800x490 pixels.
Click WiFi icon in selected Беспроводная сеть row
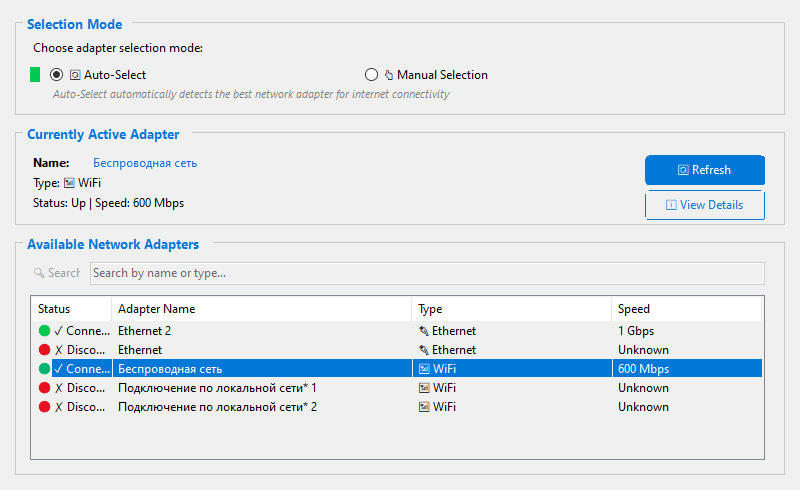click(x=424, y=369)
